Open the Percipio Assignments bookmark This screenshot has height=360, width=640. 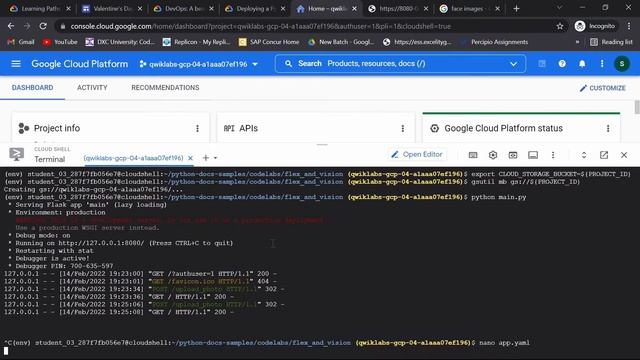[494, 42]
